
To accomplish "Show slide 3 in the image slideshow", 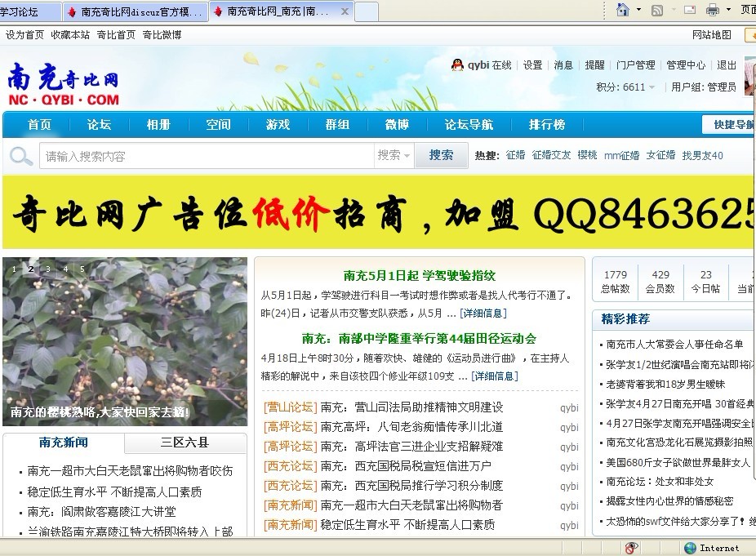I will click(48, 269).
